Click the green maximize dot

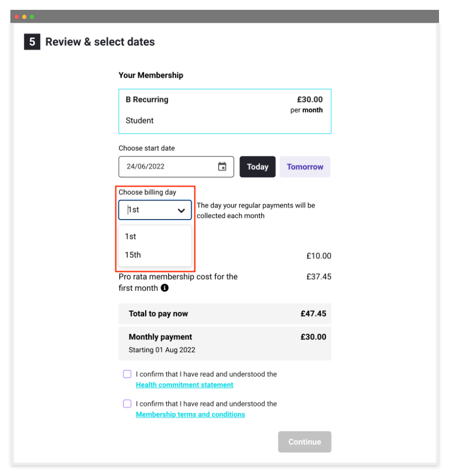32,17
